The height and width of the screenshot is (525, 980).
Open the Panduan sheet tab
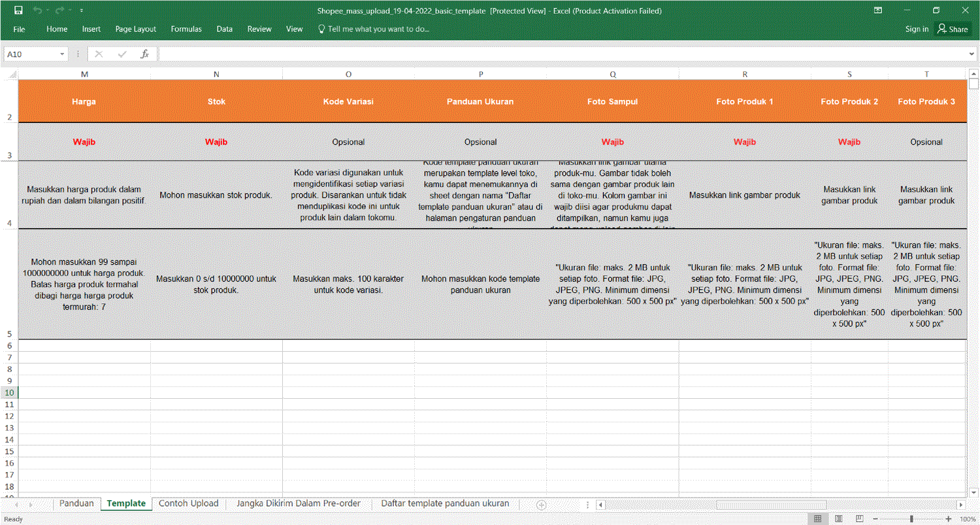(x=76, y=503)
